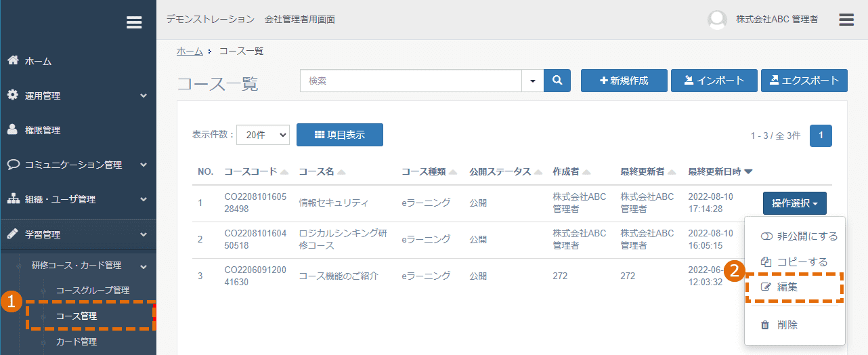
Task: Click the 新規作成 button
Action: pyautogui.click(x=624, y=81)
